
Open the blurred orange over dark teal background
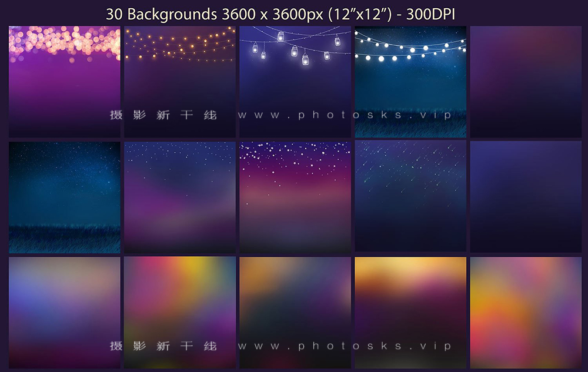(295, 313)
